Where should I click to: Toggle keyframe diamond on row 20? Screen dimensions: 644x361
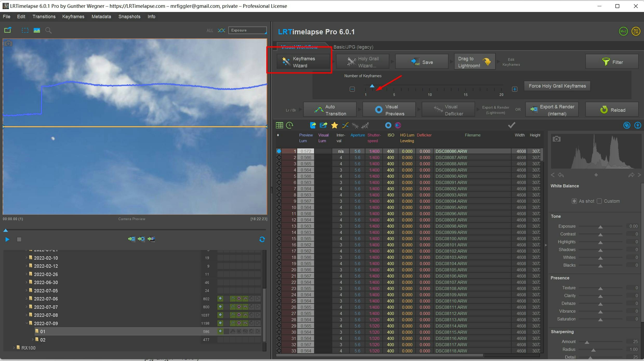tap(279, 270)
